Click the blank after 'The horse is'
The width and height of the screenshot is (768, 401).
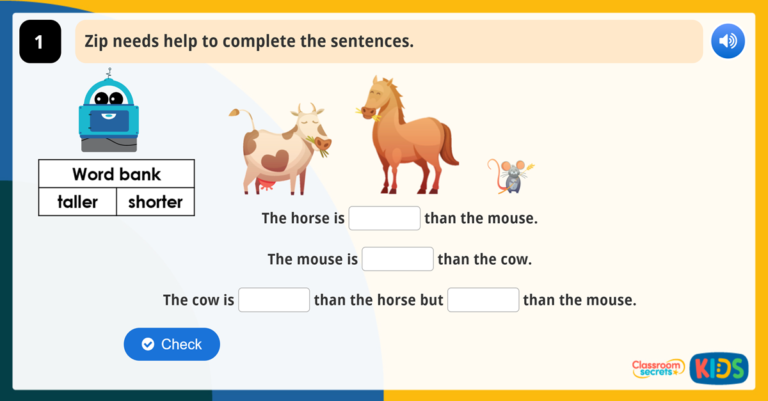click(384, 218)
